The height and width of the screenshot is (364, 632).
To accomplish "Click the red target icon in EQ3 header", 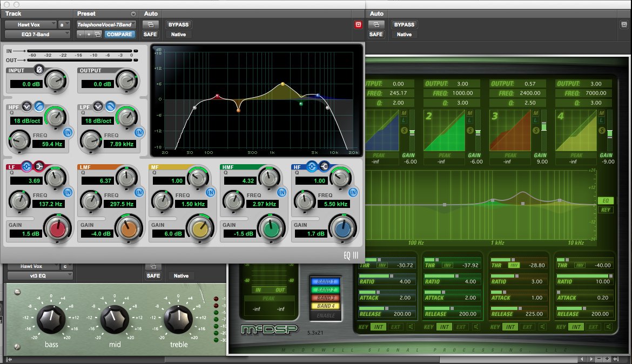I will (x=358, y=25).
